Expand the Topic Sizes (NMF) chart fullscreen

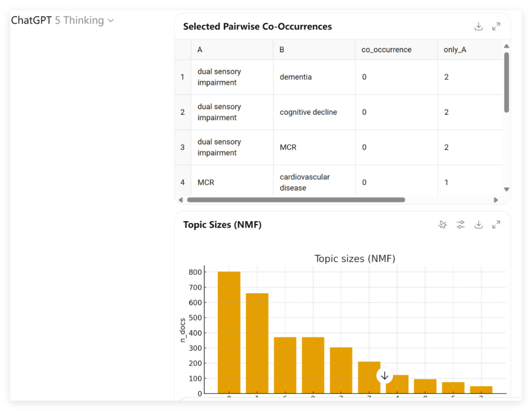coord(496,225)
